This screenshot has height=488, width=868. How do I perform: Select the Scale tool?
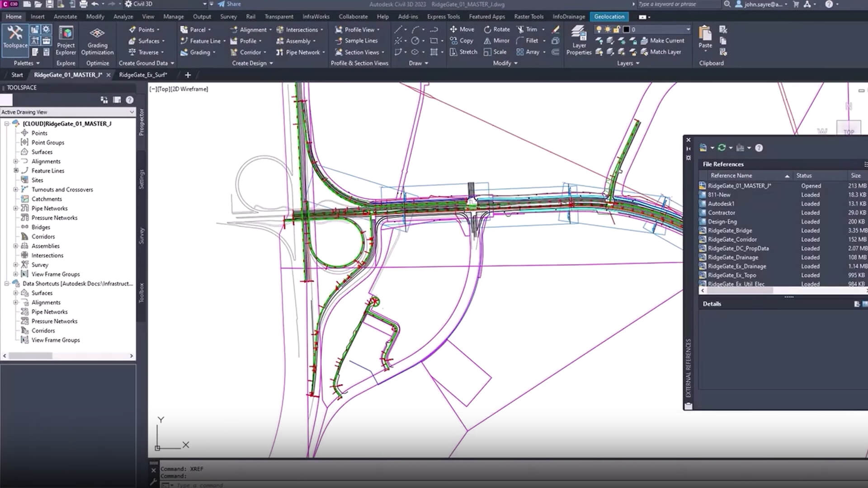(x=495, y=52)
